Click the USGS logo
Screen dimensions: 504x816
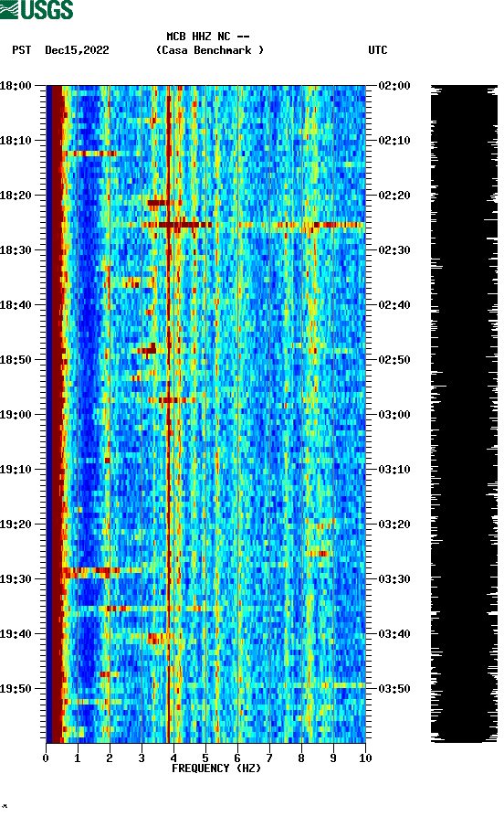(37, 9)
